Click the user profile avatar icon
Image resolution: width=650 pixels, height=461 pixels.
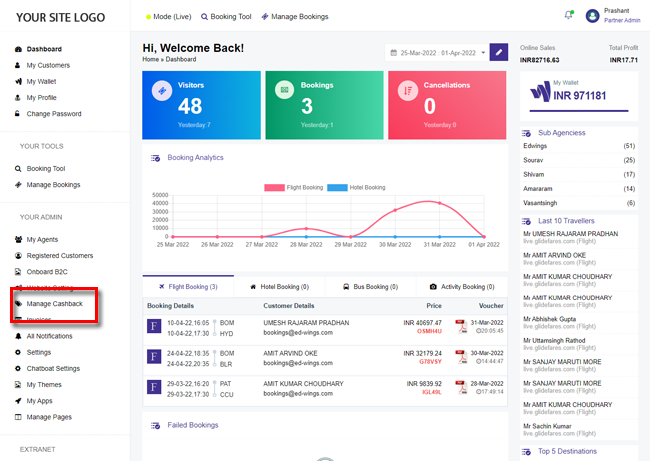(x=594, y=16)
